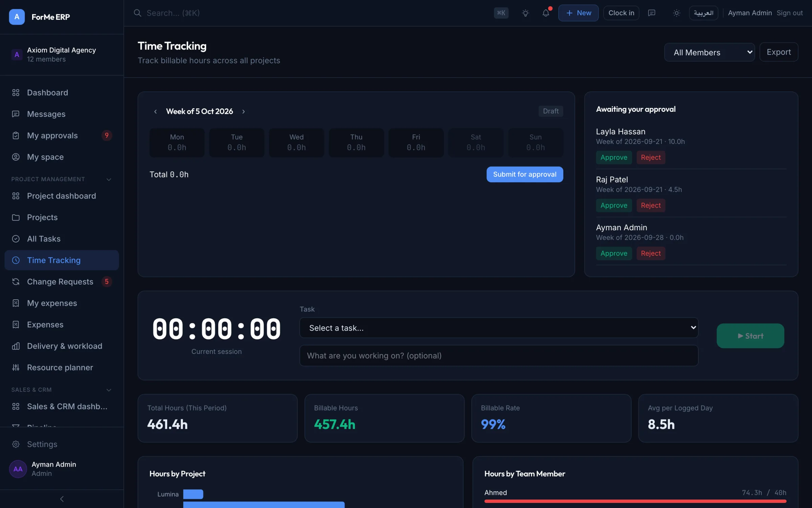Click the search magnifier icon
This screenshot has height=508, width=812.
point(137,13)
